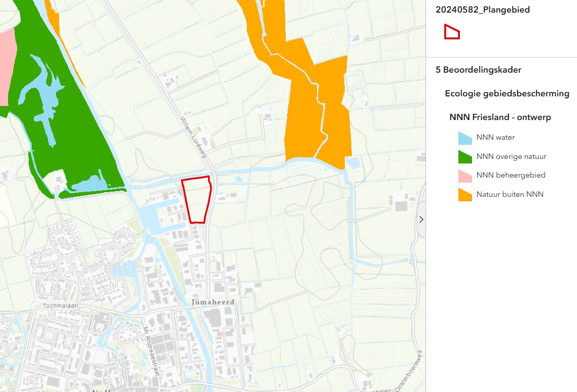The height and width of the screenshot is (392, 577).
Task: Click the NNN water legend label
Action: coord(495,137)
